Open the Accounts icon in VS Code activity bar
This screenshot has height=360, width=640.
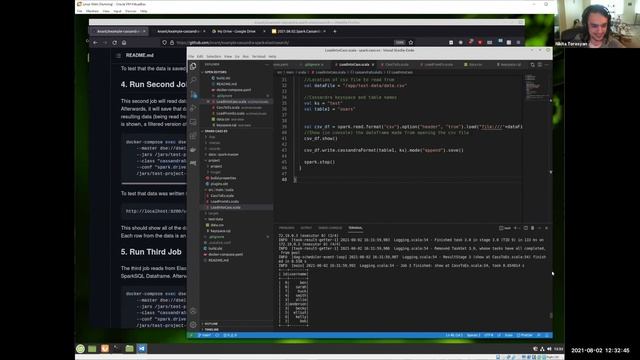coord(193,311)
